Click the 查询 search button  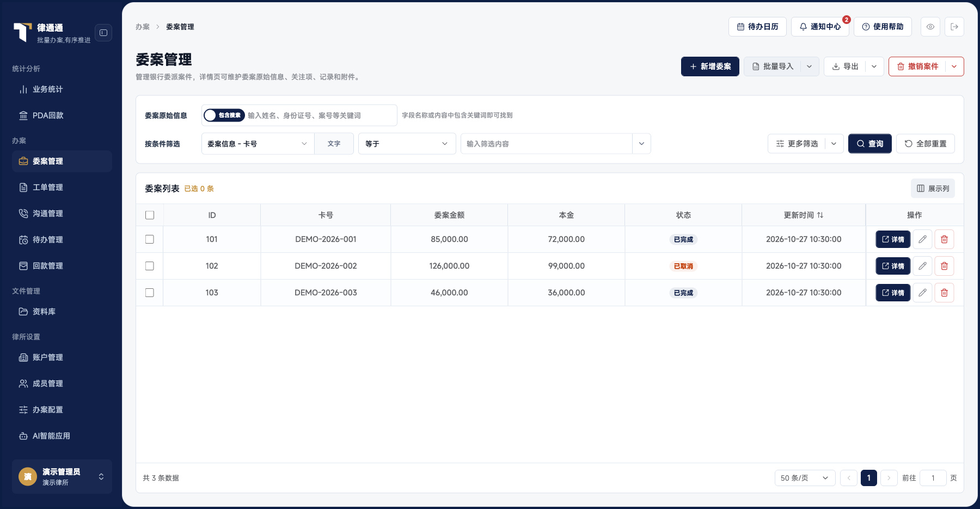pyautogui.click(x=870, y=144)
